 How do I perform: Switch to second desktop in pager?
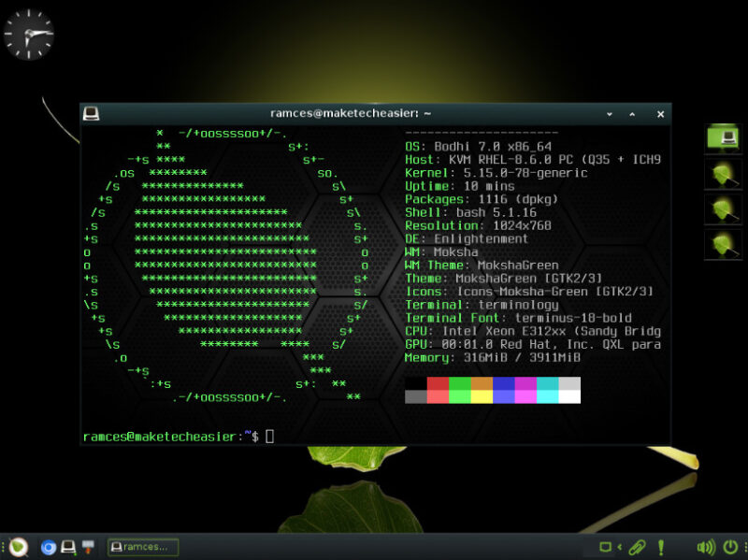tap(723, 174)
